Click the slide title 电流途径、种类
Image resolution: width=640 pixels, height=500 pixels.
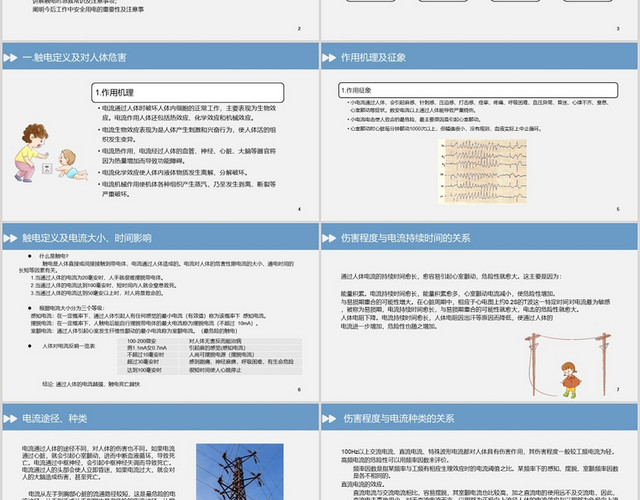click(55, 418)
